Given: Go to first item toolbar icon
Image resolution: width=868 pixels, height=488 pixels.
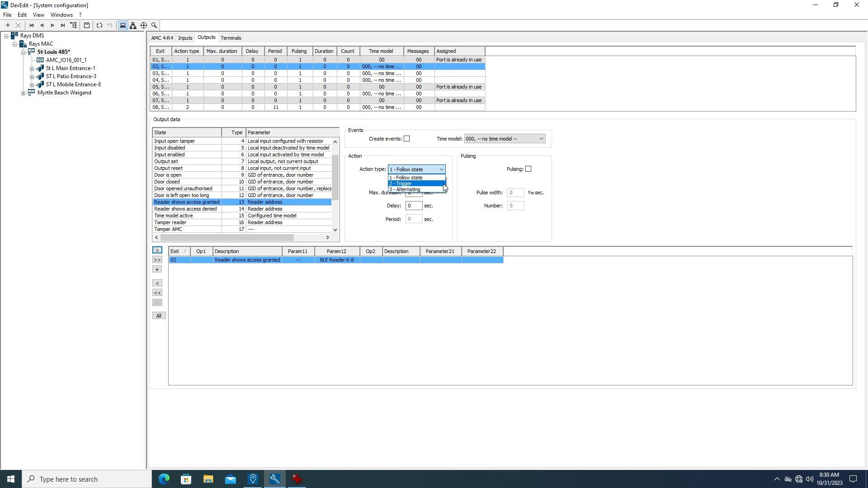Looking at the screenshot, I should [32, 25].
